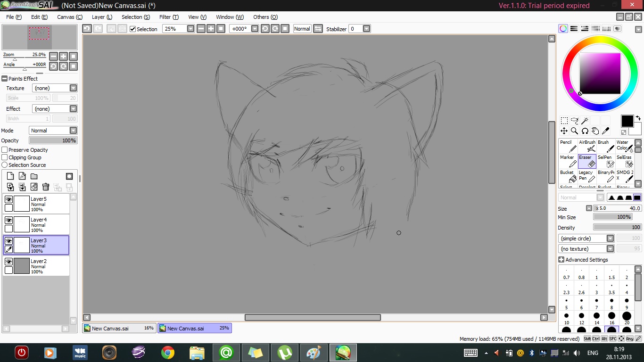The height and width of the screenshot is (362, 644).
Task: Select the Brush tool
Action: 606,146
